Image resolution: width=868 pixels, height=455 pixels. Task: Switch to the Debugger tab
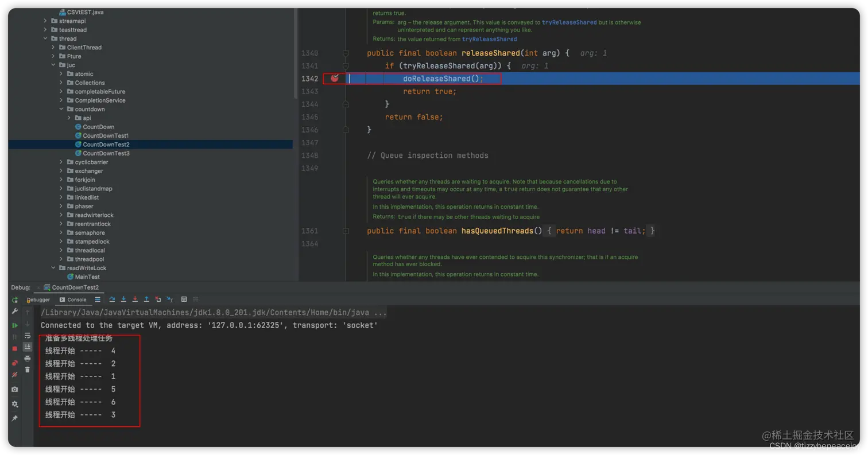click(x=38, y=300)
